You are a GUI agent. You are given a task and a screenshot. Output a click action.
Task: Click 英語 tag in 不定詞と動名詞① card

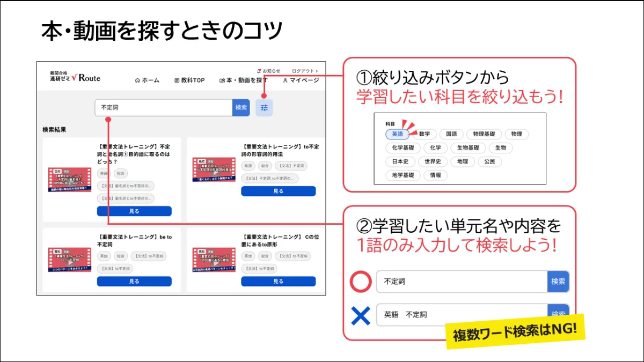[104, 173]
